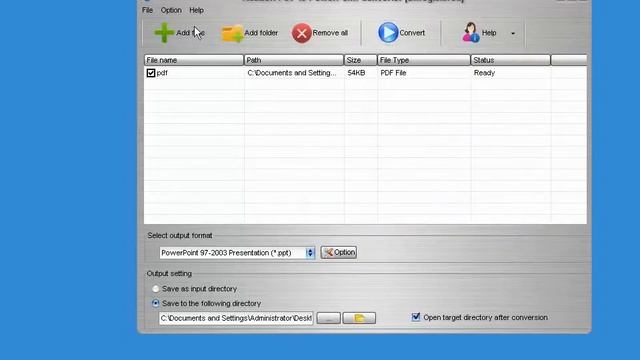The height and width of the screenshot is (360, 640).
Task: Click the green plus Add files icon
Action: point(164,33)
